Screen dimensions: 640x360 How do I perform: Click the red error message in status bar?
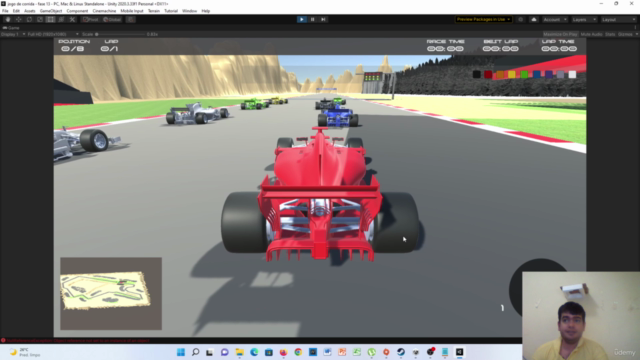pos(76,340)
